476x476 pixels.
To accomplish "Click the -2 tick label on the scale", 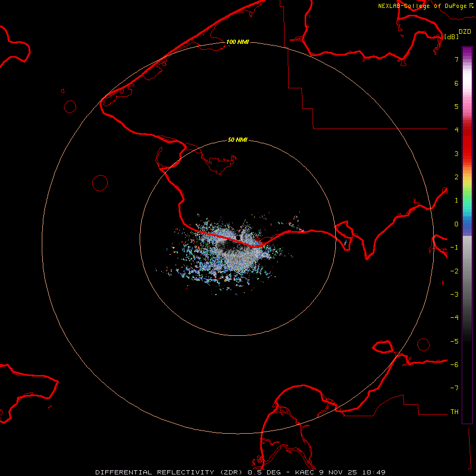I will 454,271.
